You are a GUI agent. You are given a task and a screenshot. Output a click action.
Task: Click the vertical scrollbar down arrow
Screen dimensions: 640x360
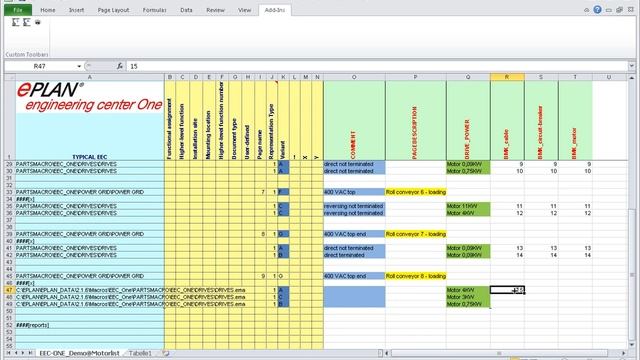[631, 346]
